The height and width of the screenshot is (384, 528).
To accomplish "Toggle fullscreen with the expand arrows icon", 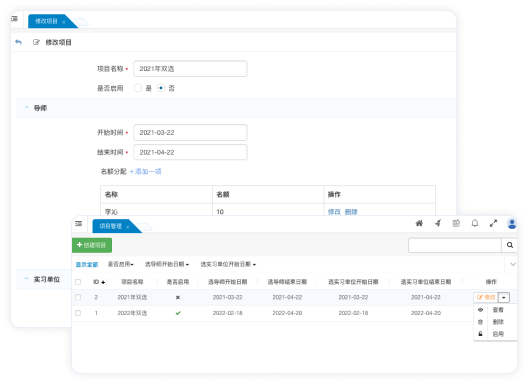I will [493, 223].
